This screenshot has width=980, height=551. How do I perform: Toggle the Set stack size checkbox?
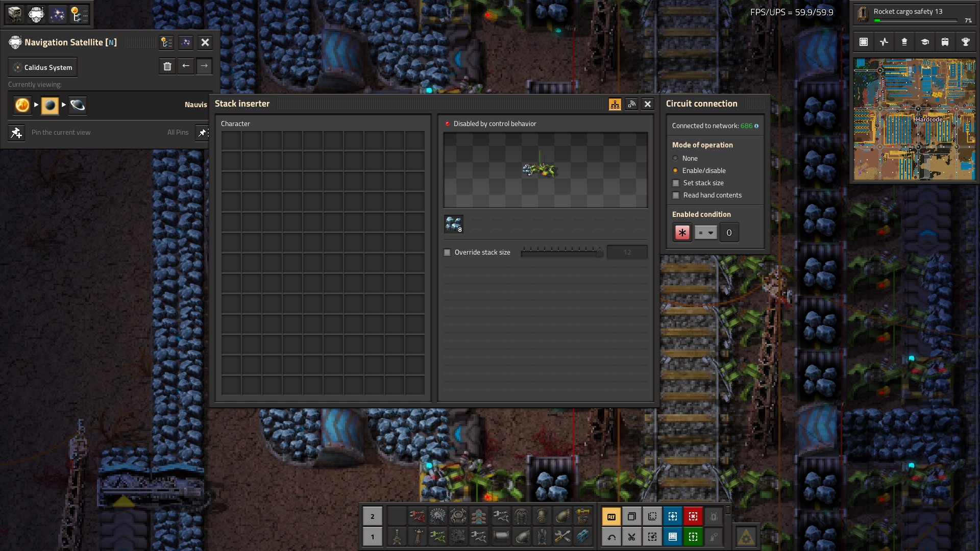click(676, 183)
